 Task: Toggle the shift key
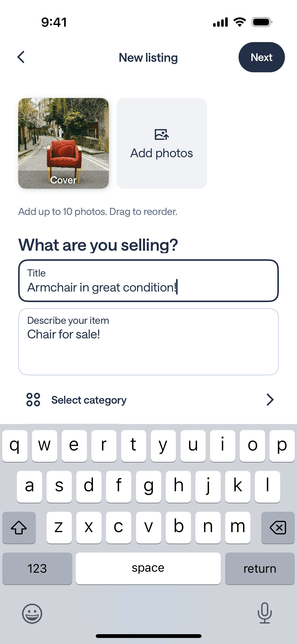(x=19, y=528)
